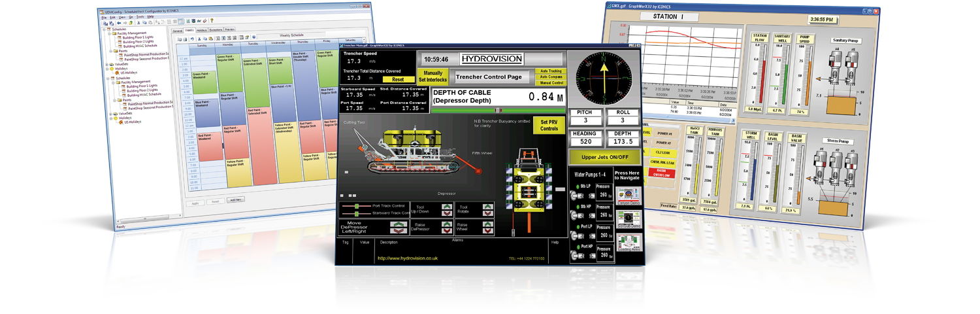
Task: Switch to the Holidays tab in ScheduleWorX
Action: [202, 30]
